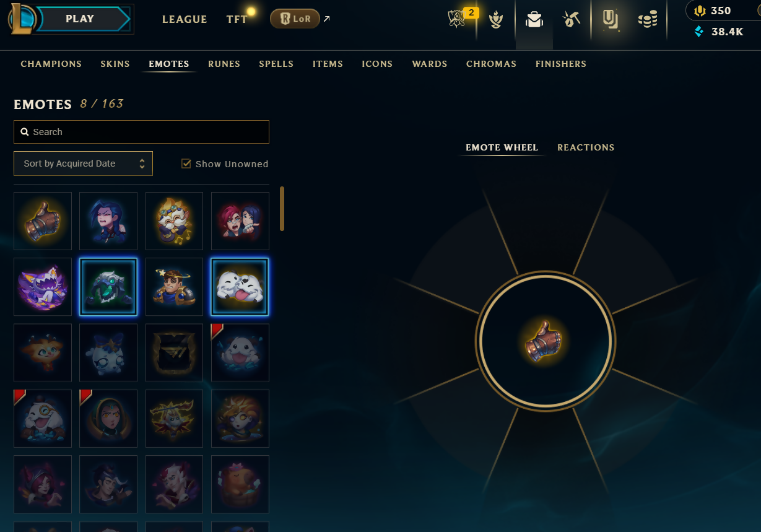This screenshot has height=532, width=761.
Task: Launch Legends of Runeterra via LoR badge
Action: (295, 19)
